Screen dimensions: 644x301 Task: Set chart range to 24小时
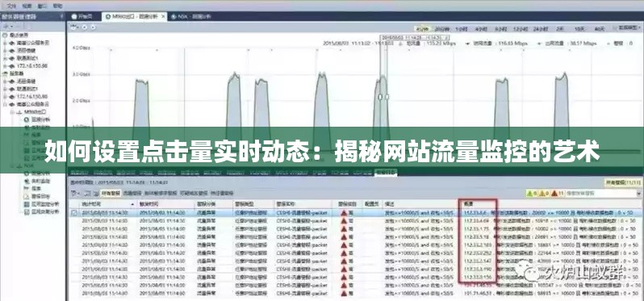pyautogui.click(x=541, y=29)
